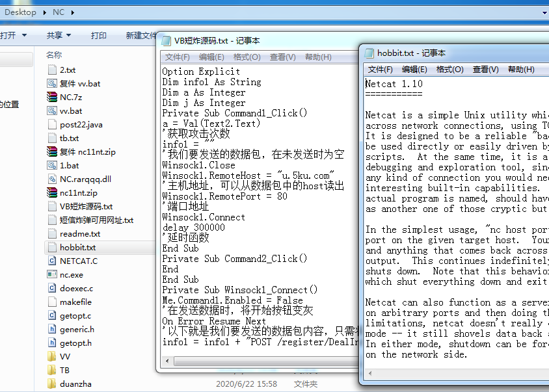549x392 pixels.
Task: Open 帮助(H) menu in VB短炸源码 Notepad
Action: [x=318, y=57]
